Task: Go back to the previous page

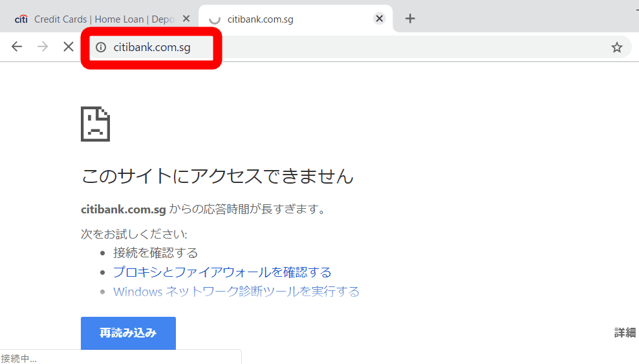Action: click(17, 47)
